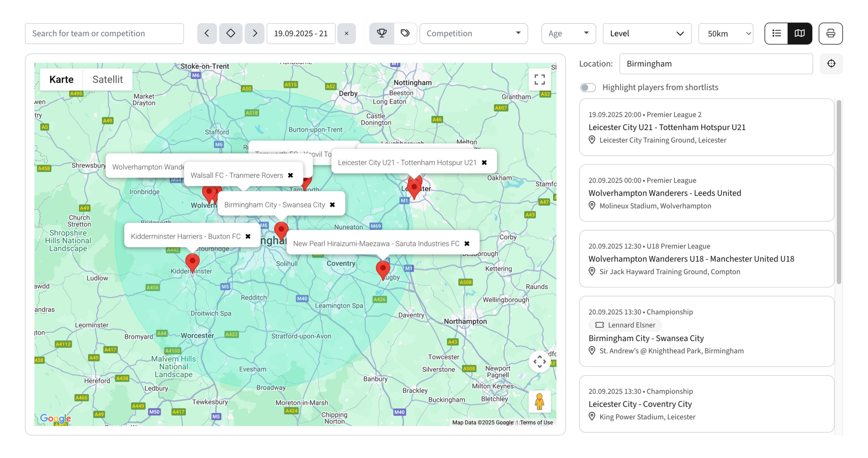Open Leicester City U21 - Tottenham Hotspur U21 card
The image size is (868, 458).
[707, 127]
